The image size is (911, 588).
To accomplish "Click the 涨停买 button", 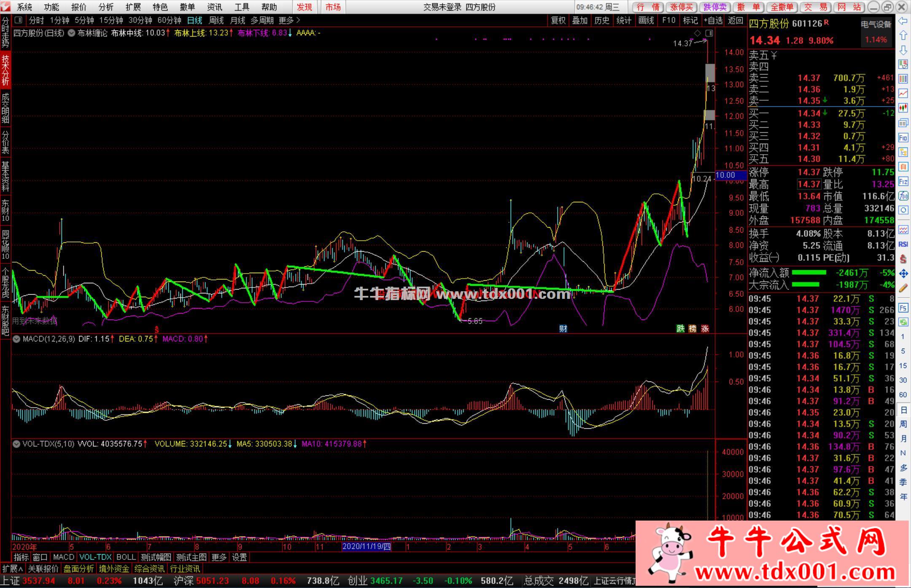I will 682,7.
